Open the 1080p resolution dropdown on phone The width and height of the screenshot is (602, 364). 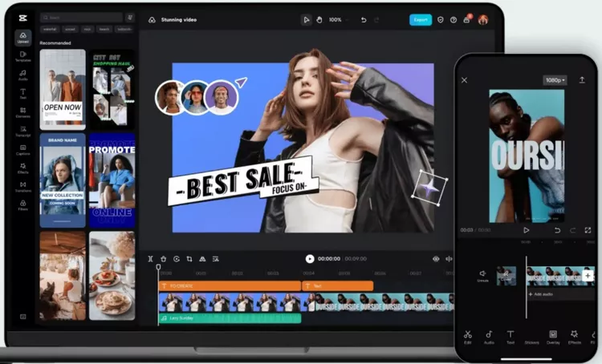tap(555, 80)
